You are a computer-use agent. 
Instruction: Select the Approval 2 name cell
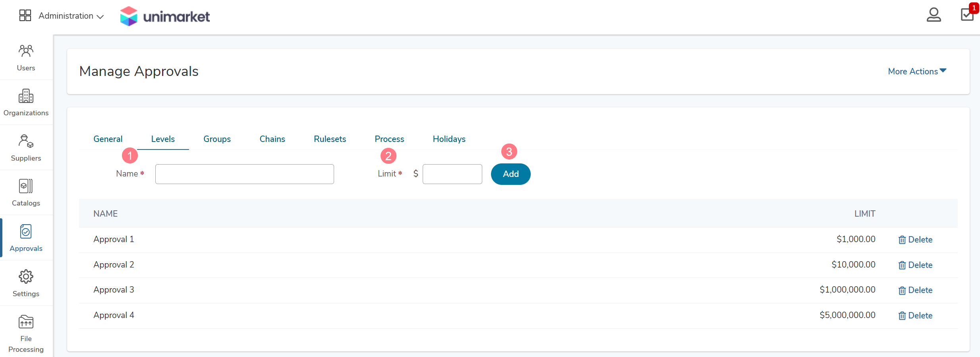click(x=114, y=265)
